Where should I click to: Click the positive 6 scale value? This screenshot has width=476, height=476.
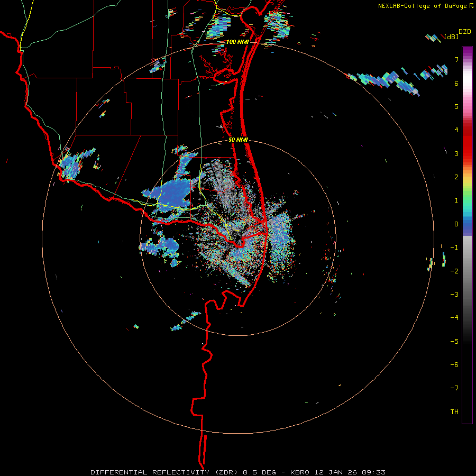point(456,83)
